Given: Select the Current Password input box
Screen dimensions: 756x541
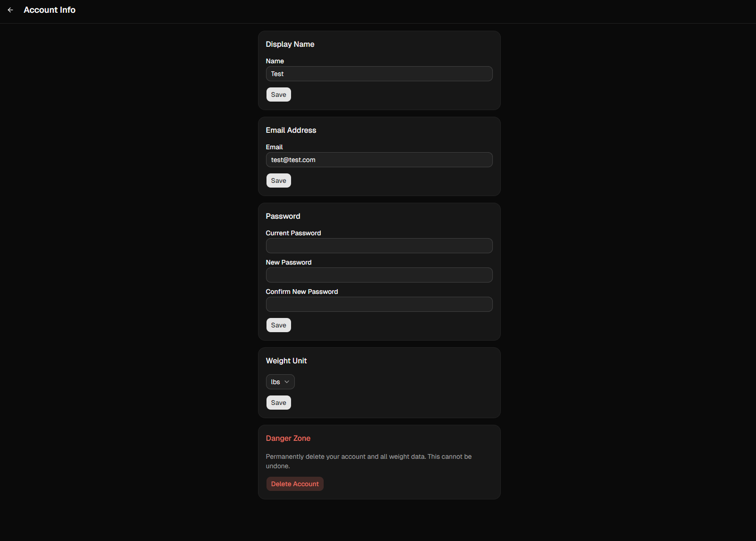Looking at the screenshot, I should click(379, 246).
